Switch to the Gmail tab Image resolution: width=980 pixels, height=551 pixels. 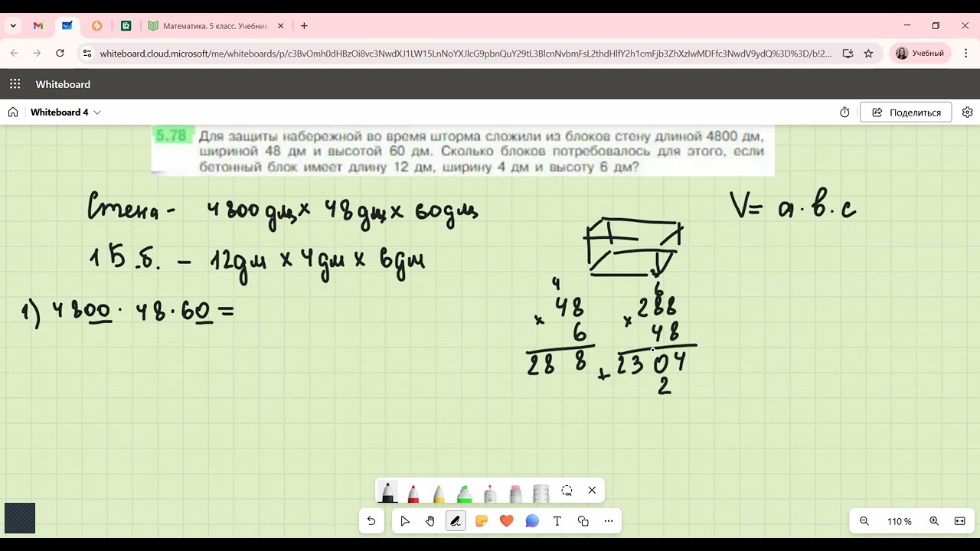pyautogui.click(x=38, y=26)
